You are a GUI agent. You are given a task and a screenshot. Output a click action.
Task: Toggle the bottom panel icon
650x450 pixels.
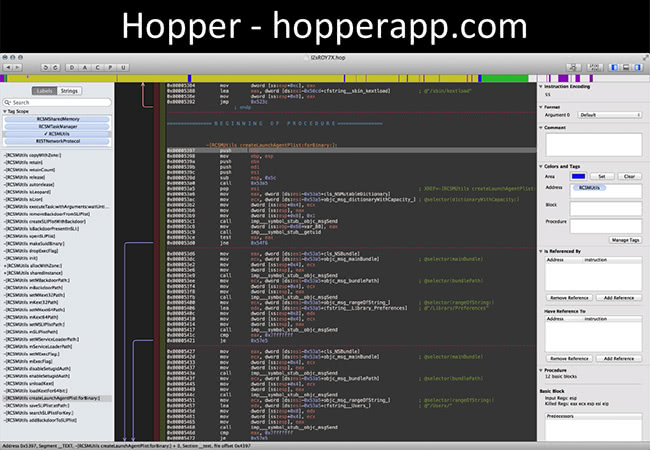pos(626,67)
